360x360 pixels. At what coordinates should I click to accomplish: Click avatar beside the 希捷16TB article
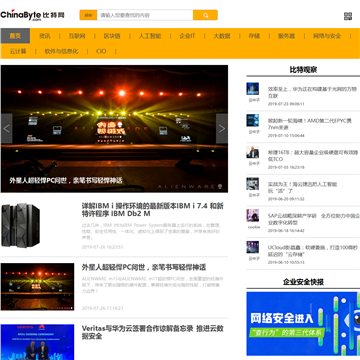(253, 152)
